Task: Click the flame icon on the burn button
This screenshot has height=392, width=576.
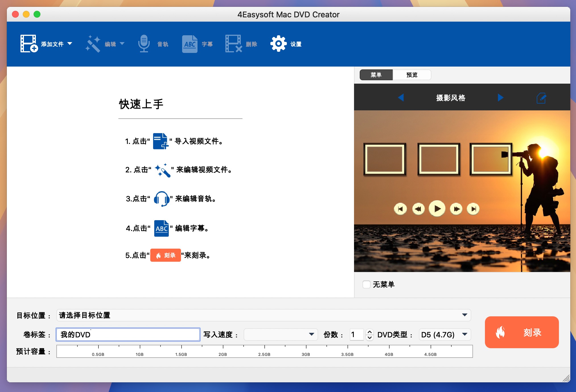Action: click(x=500, y=332)
